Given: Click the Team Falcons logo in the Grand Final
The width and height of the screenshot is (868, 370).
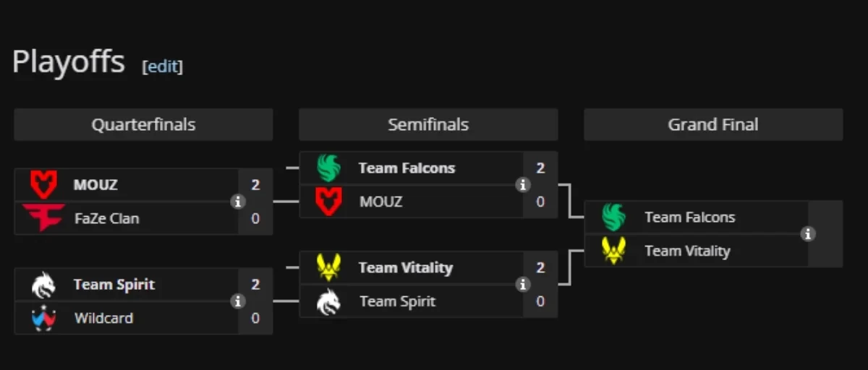Looking at the screenshot, I should (x=613, y=218).
